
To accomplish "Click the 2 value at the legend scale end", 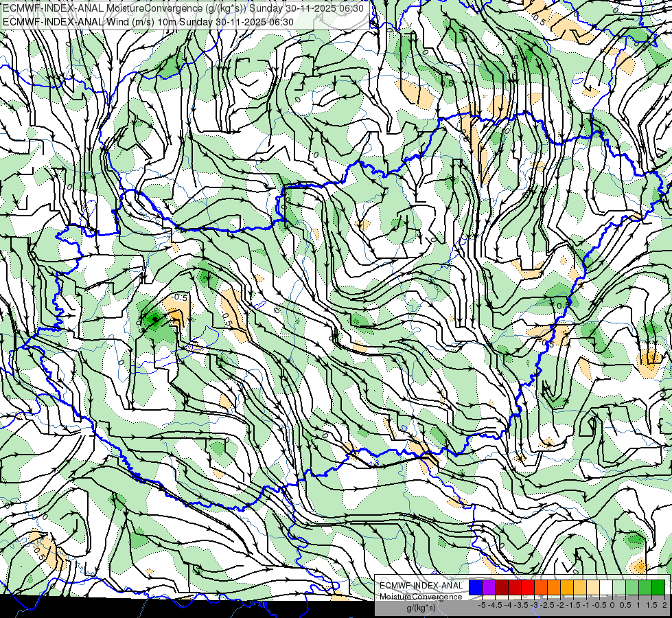I will point(664,605).
